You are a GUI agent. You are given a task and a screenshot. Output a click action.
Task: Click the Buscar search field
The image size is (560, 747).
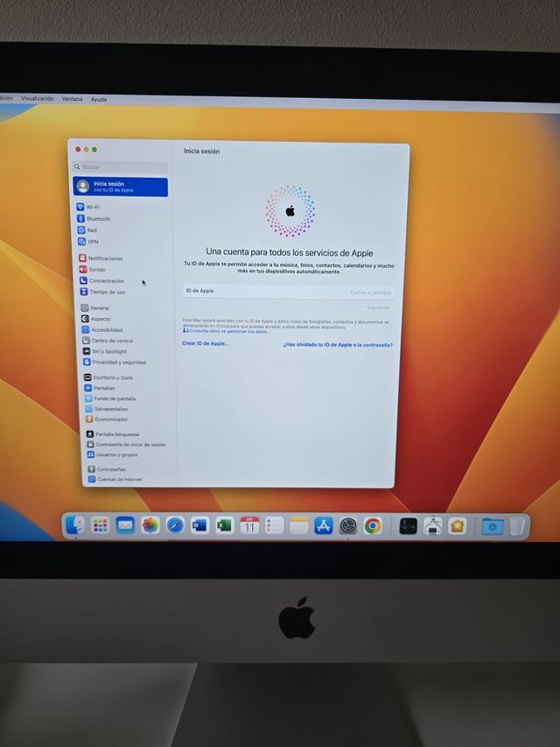click(x=121, y=166)
